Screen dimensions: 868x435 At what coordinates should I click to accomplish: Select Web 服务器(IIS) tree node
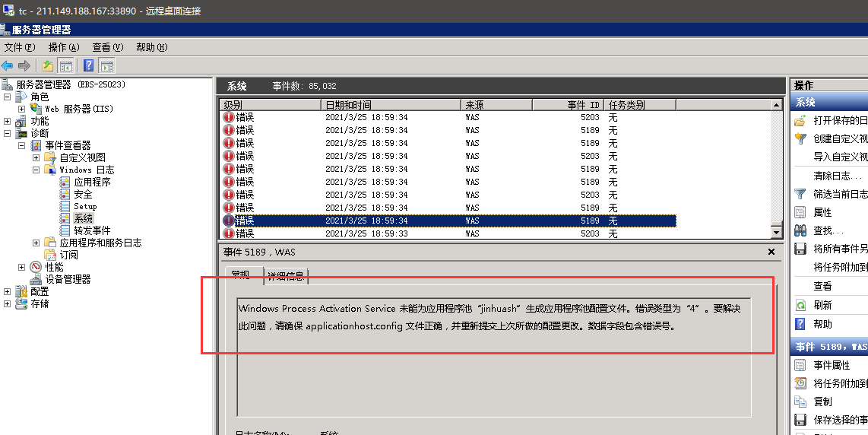coord(79,110)
